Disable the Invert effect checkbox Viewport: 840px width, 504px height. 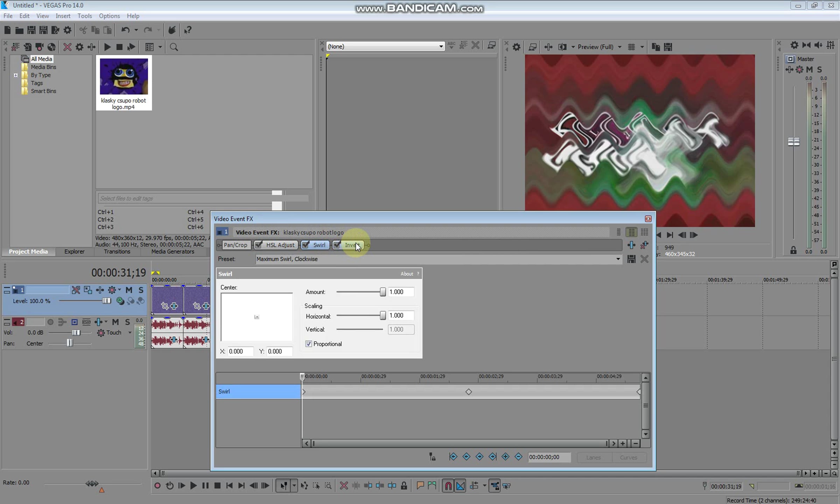click(x=337, y=245)
